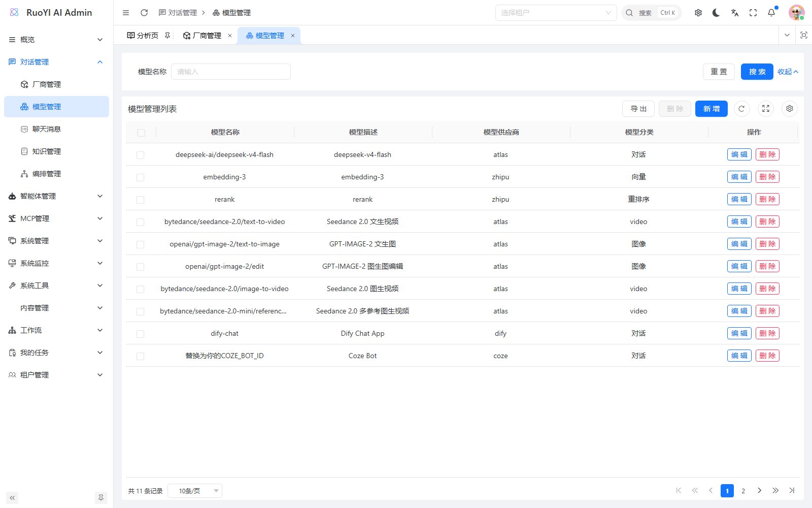This screenshot has height=508, width=812.
Task: Open 聊天消息 in the sidebar
Action: [x=56, y=129]
